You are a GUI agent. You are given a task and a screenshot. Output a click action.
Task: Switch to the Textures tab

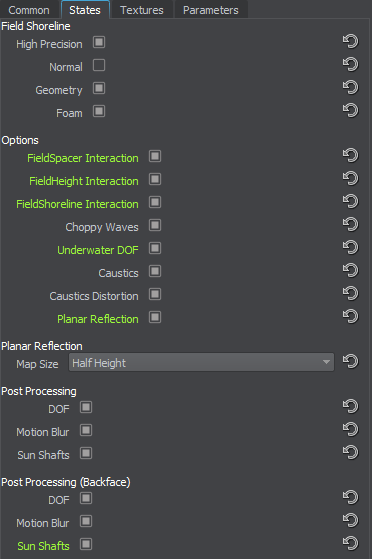click(x=142, y=10)
